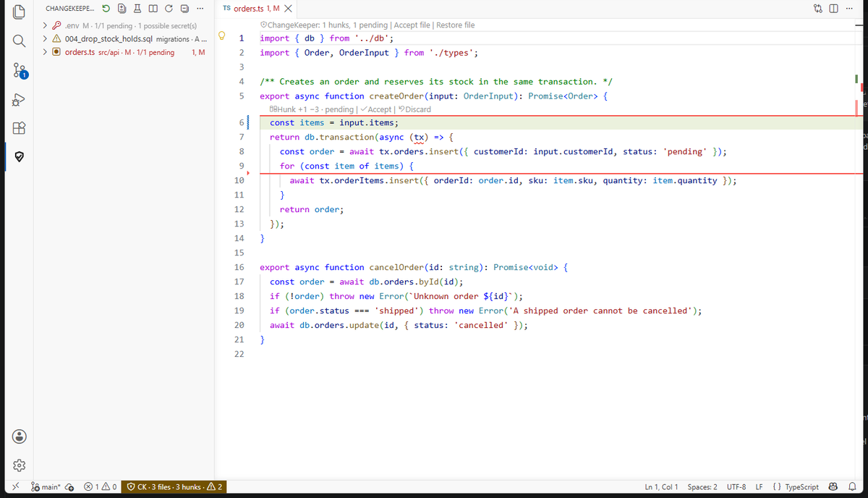
Task: Open remote window indicator in status bar
Action: pyautogui.click(x=16, y=487)
